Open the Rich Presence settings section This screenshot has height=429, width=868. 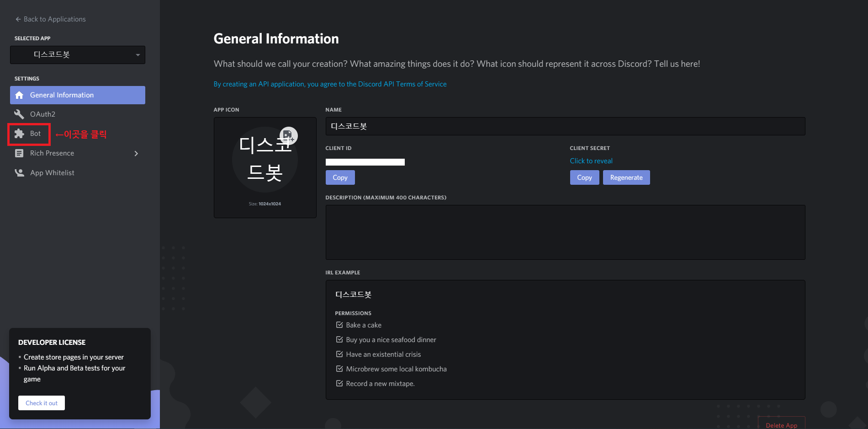click(78, 153)
